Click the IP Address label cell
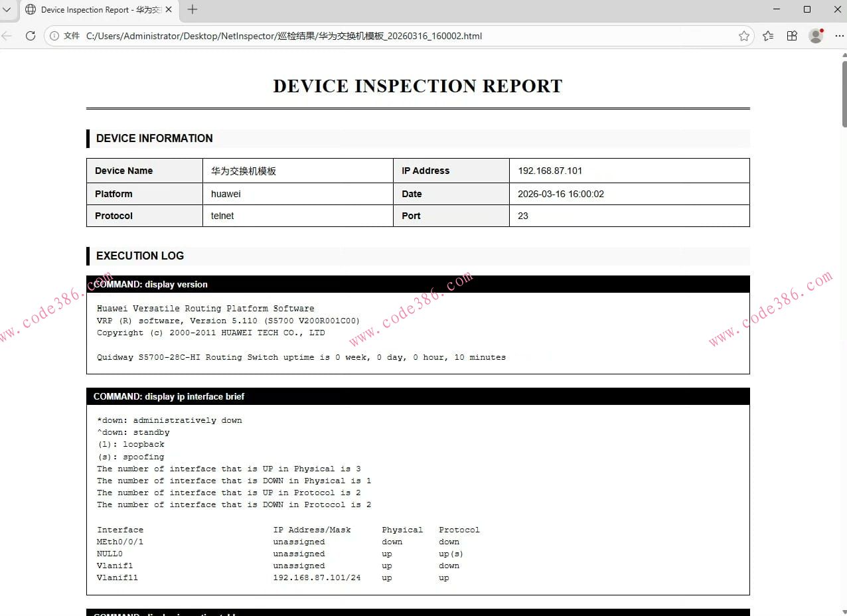 pyautogui.click(x=451, y=171)
